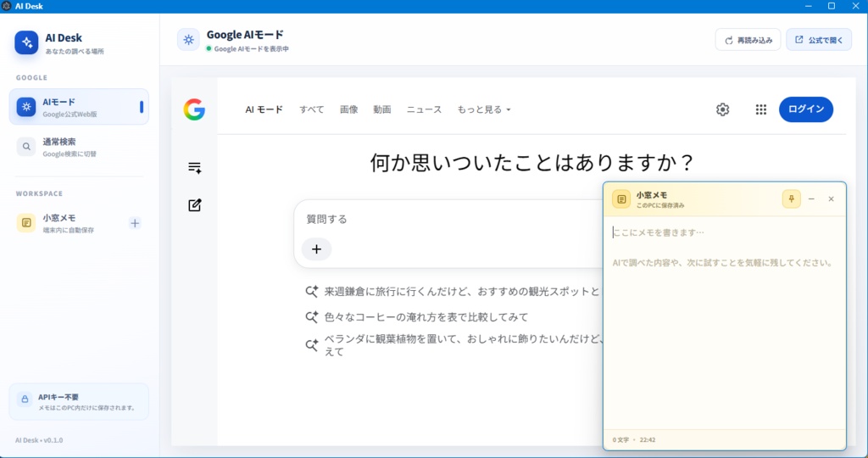Click the Google AIモードを表示中 status text

pos(251,48)
